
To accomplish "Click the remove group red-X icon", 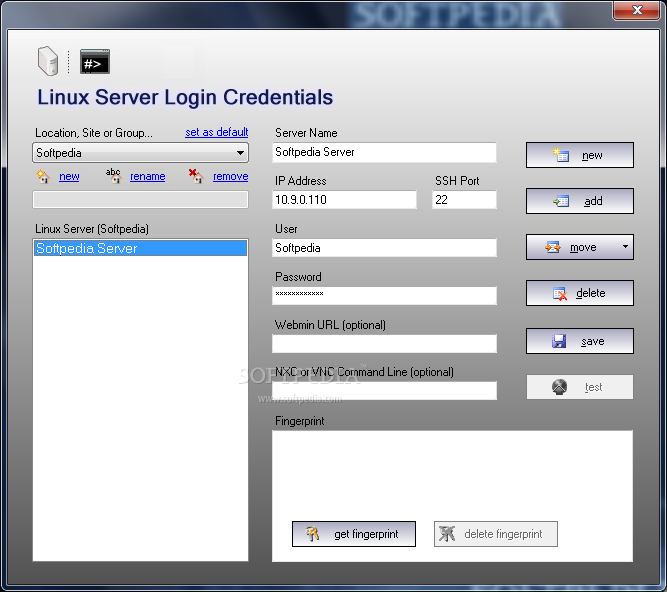I will pos(196,176).
